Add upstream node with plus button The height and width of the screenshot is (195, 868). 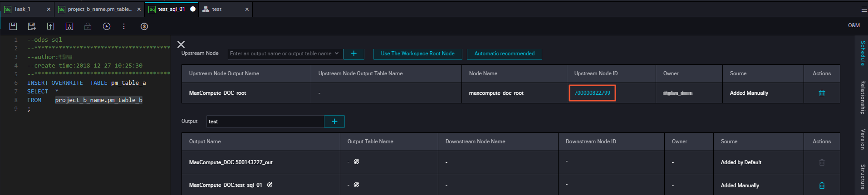point(354,54)
